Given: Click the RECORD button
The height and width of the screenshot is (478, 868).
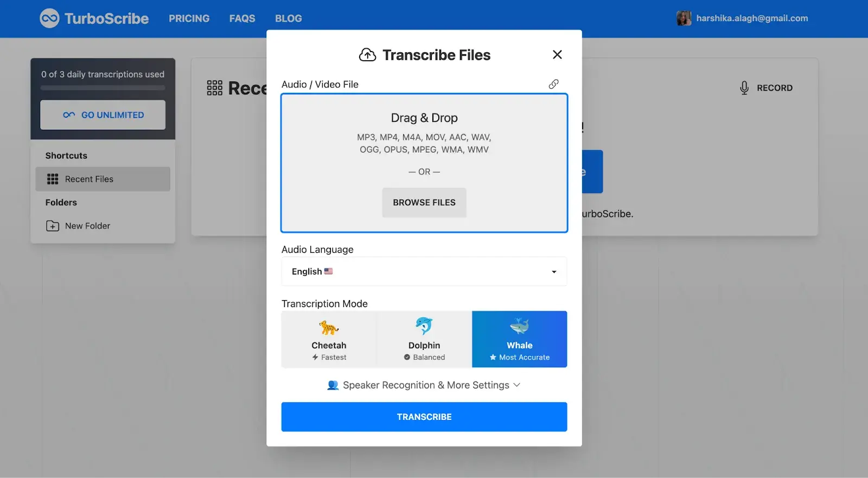Looking at the screenshot, I should pyautogui.click(x=766, y=88).
